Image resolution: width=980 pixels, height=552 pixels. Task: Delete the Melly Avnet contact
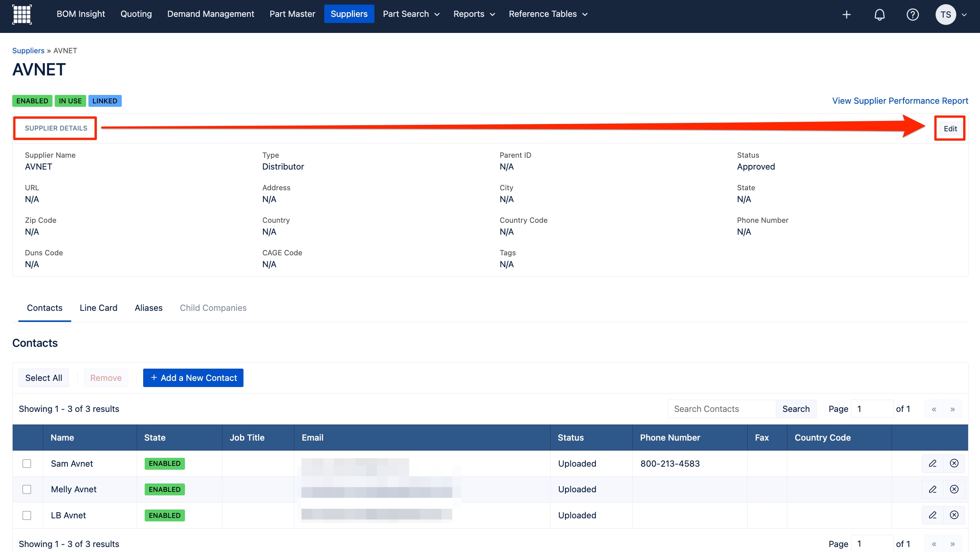point(954,489)
